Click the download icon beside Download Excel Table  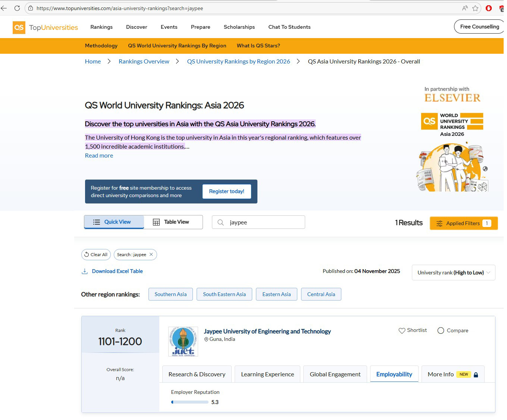(x=85, y=271)
